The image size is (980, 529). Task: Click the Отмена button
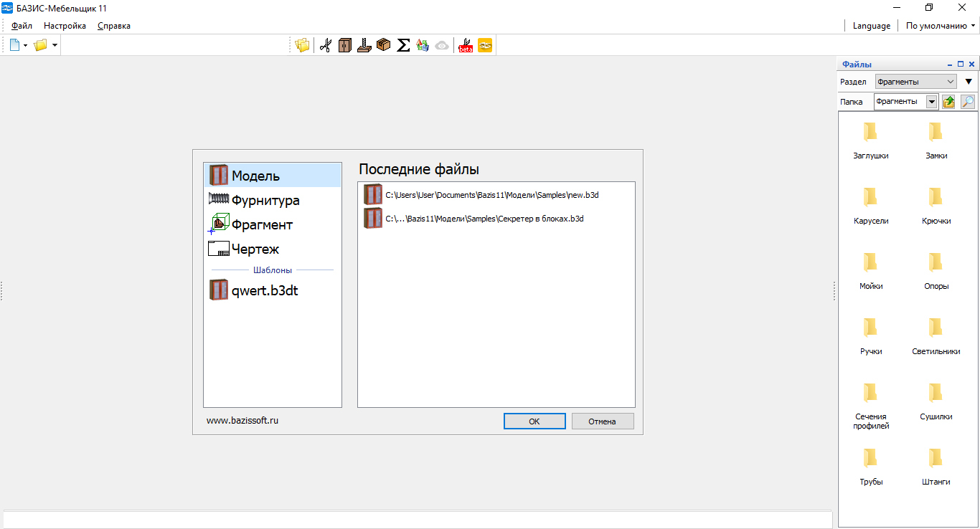(603, 421)
